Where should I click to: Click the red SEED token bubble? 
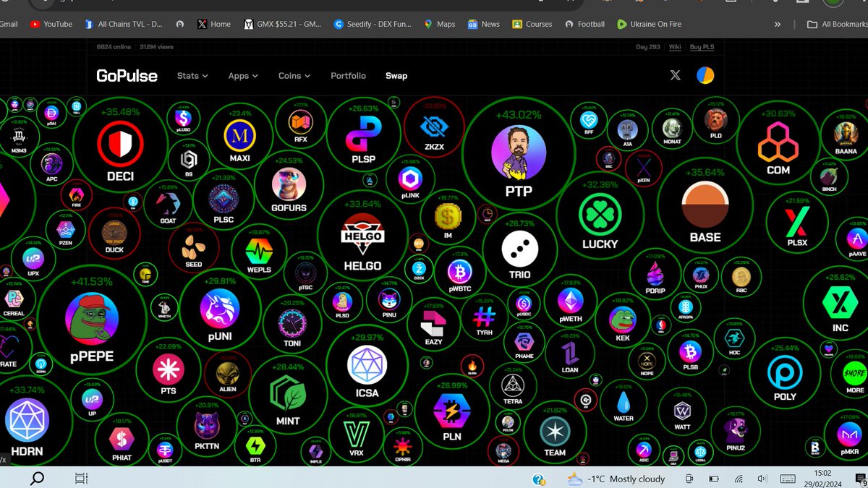point(193,249)
